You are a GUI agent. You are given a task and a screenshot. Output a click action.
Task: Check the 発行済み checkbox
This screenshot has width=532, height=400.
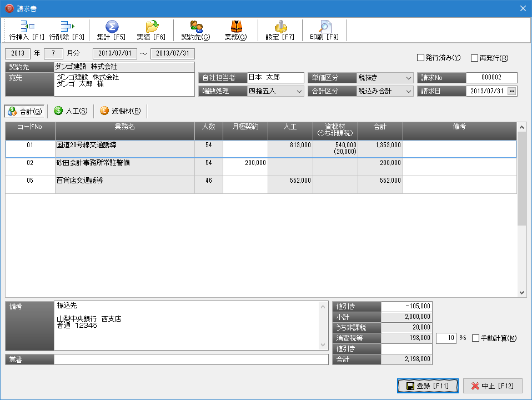[420, 58]
